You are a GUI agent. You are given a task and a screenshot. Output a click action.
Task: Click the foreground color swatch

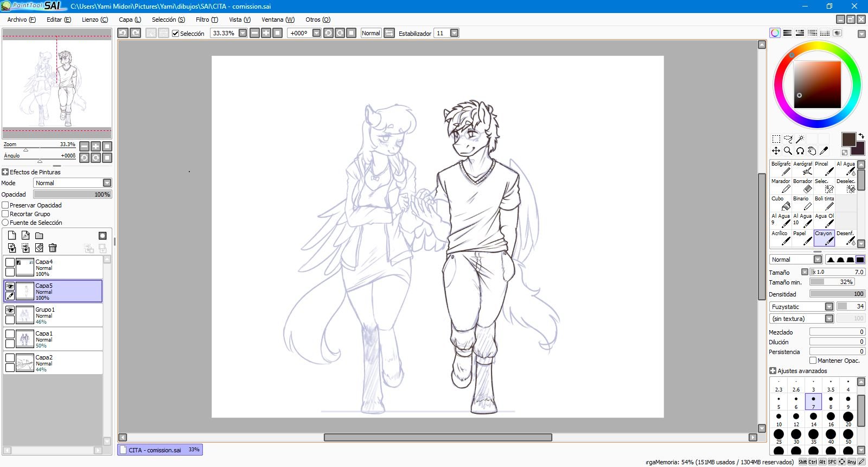click(x=848, y=139)
